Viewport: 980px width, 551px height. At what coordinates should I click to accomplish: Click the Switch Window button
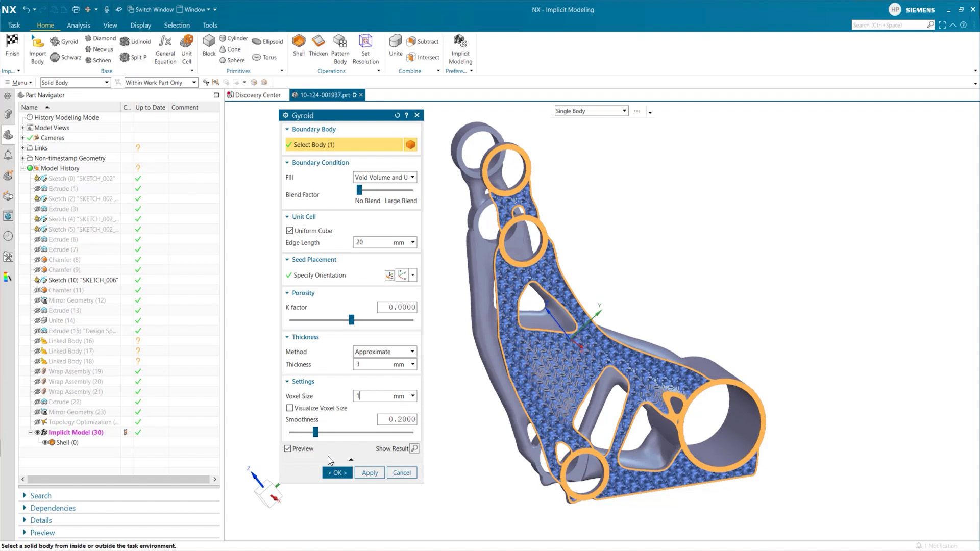pos(150,9)
